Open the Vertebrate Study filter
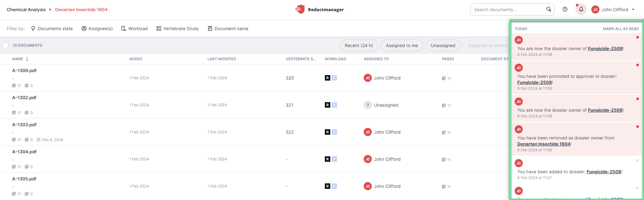The width and height of the screenshot is (644, 200). click(178, 28)
